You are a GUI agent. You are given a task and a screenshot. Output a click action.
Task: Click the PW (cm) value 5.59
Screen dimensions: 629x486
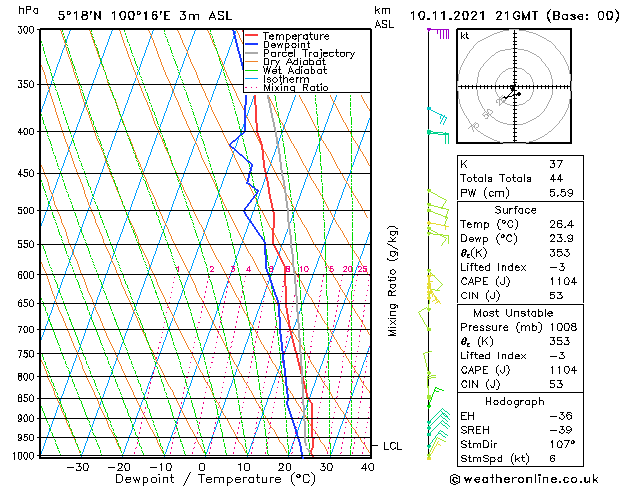(561, 193)
